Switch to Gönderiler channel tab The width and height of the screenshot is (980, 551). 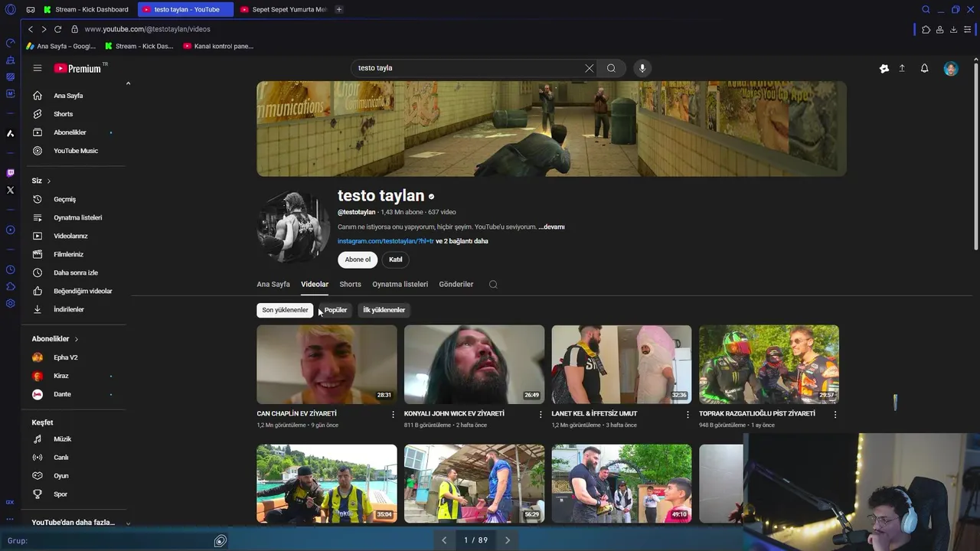tap(456, 285)
